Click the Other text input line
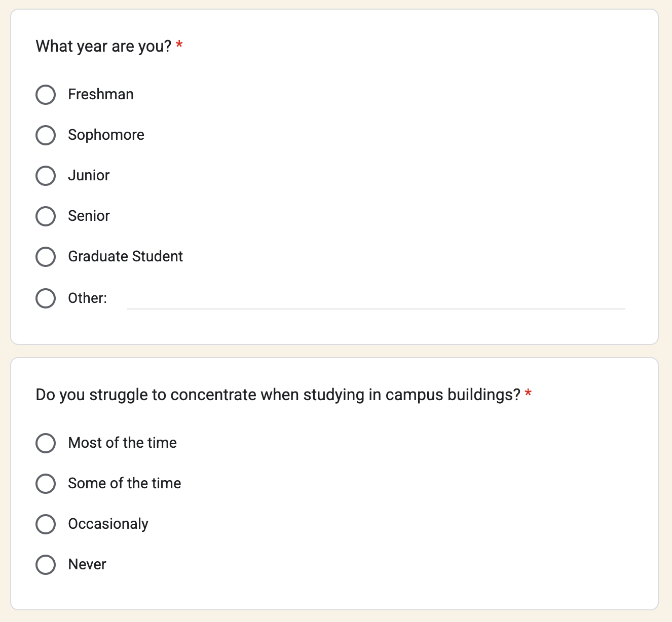672x622 pixels. 376,299
